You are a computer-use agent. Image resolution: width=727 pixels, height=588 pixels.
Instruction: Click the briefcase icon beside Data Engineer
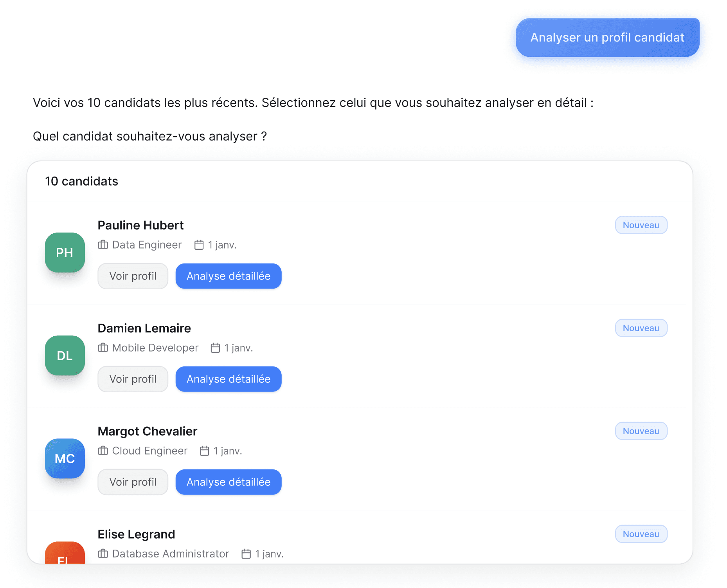point(103,245)
